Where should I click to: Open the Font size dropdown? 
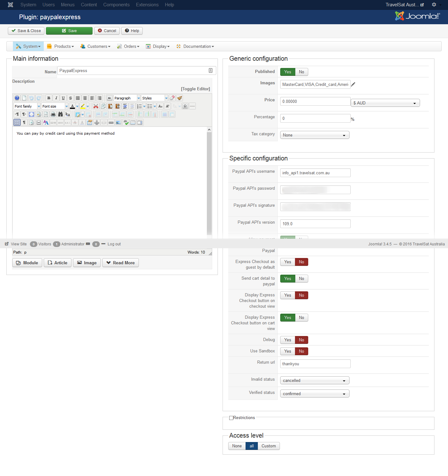pos(55,106)
